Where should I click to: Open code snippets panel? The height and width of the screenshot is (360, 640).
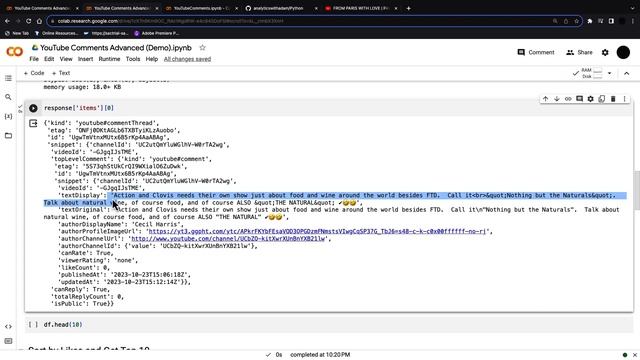(8, 327)
